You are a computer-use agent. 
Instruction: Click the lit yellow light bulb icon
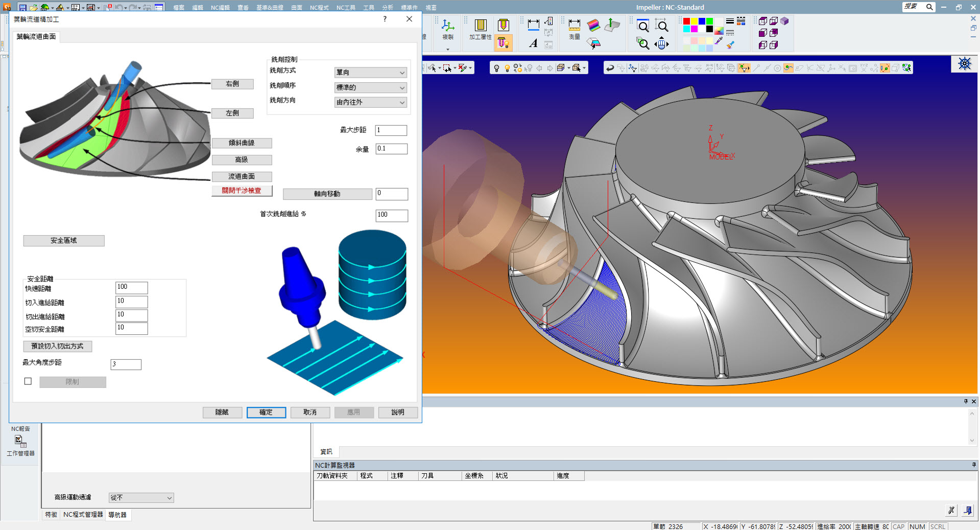(507, 68)
